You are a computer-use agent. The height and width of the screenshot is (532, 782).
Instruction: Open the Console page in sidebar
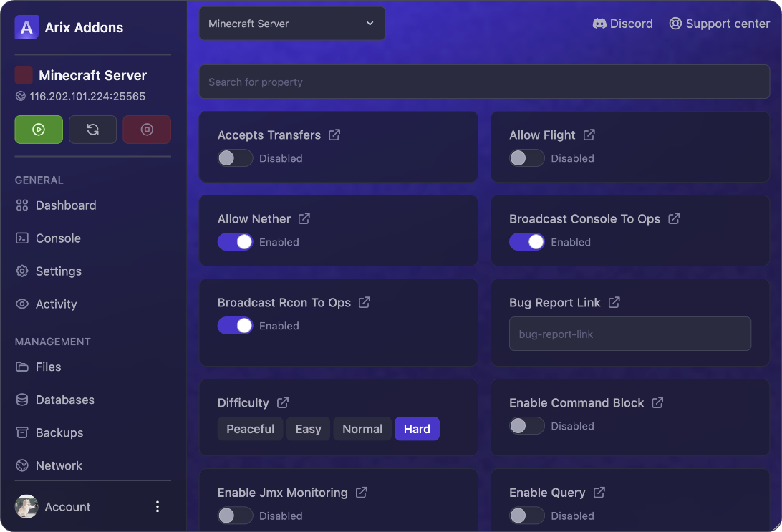pos(58,238)
